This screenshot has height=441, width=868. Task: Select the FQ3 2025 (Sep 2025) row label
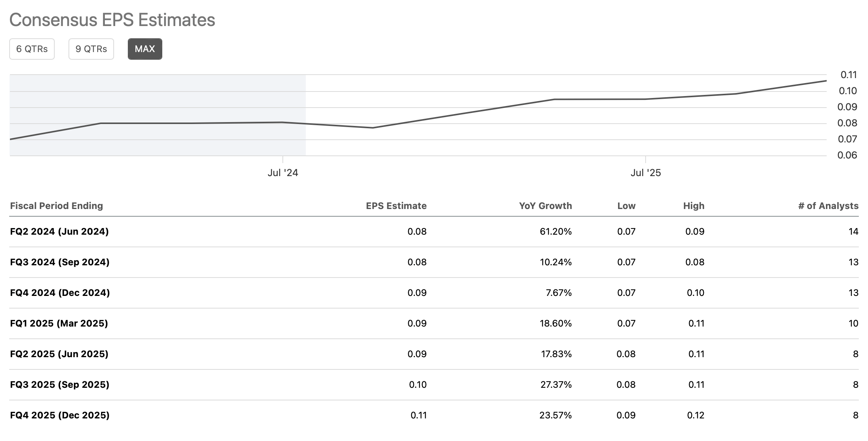pyautogui.click(x=60, y=385)
